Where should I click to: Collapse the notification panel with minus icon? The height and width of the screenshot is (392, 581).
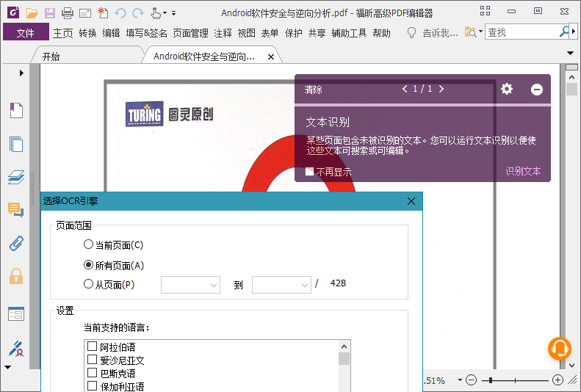[x=536, y=90]
